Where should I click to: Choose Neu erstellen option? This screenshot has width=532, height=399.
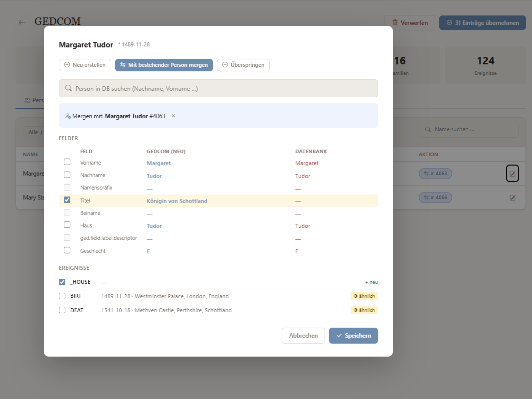pyautogui.click(x=85, y=65)
